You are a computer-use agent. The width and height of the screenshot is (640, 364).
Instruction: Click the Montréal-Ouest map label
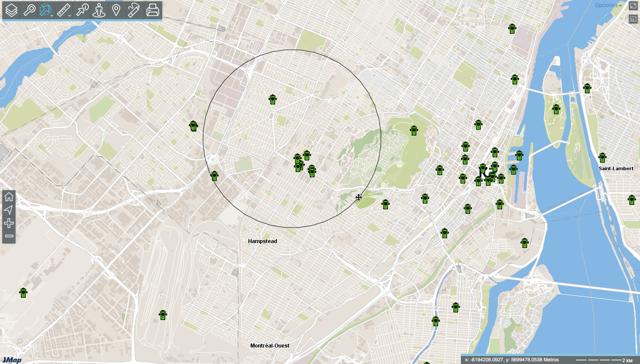pos(270,346)
